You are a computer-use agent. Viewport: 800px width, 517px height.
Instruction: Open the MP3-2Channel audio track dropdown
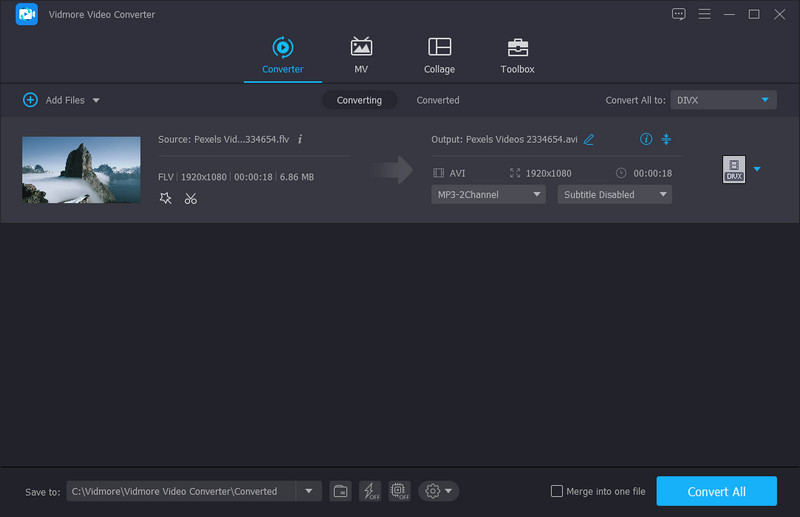488,194
